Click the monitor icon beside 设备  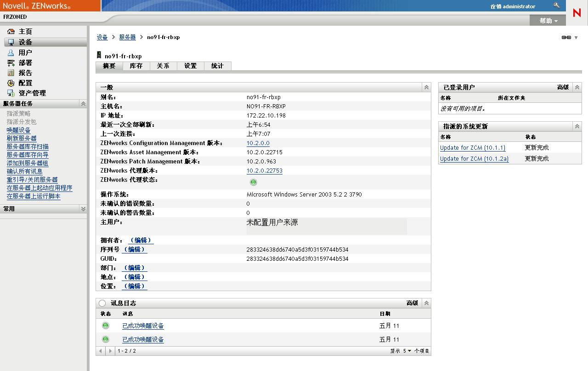pos(11,42)
